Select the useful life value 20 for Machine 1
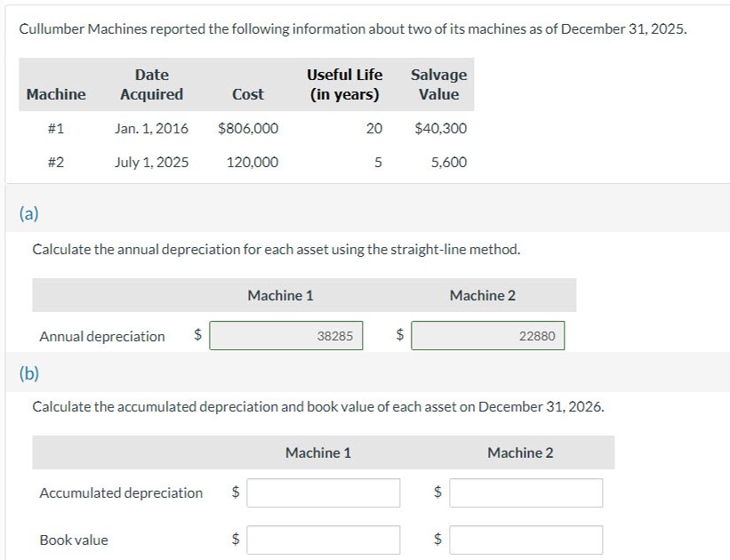 [x=374, y=128]
